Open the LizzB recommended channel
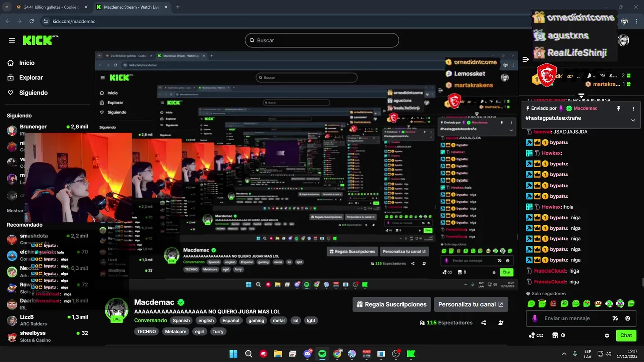The image size is (644, 362). click(47, 320)
